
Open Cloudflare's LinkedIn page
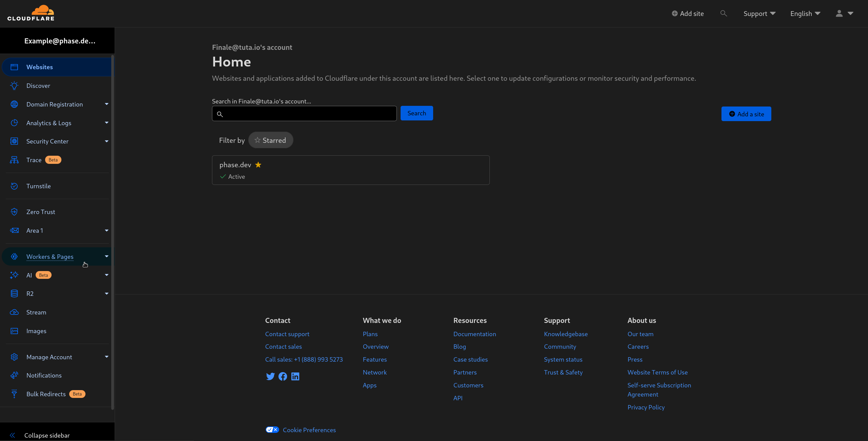click(295, 377)
